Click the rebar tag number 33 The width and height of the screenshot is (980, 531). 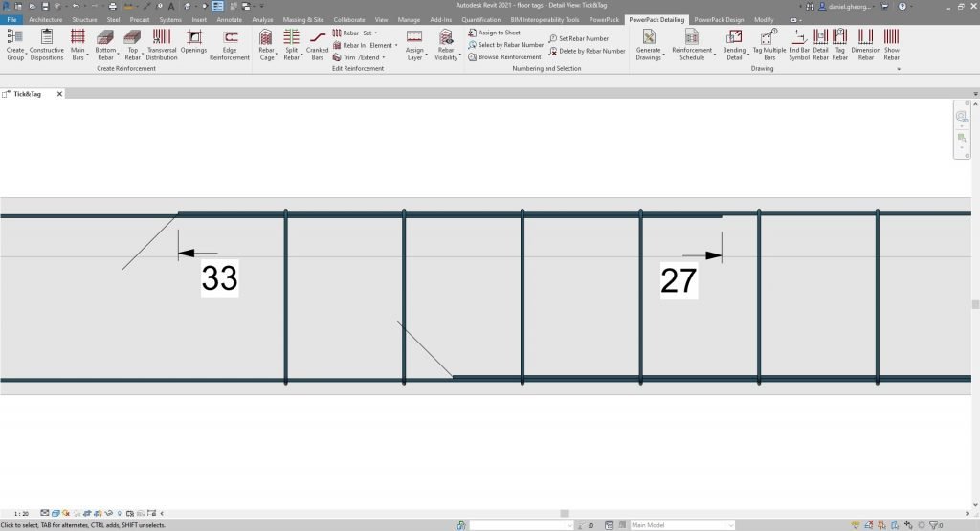click(x=219, y=278)
